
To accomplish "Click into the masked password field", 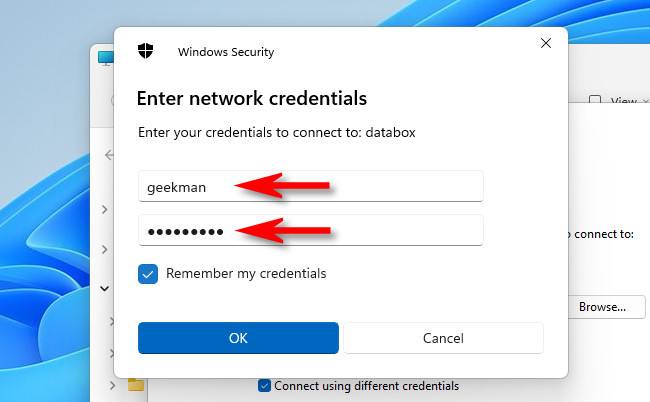I will [x=310, y=231].
